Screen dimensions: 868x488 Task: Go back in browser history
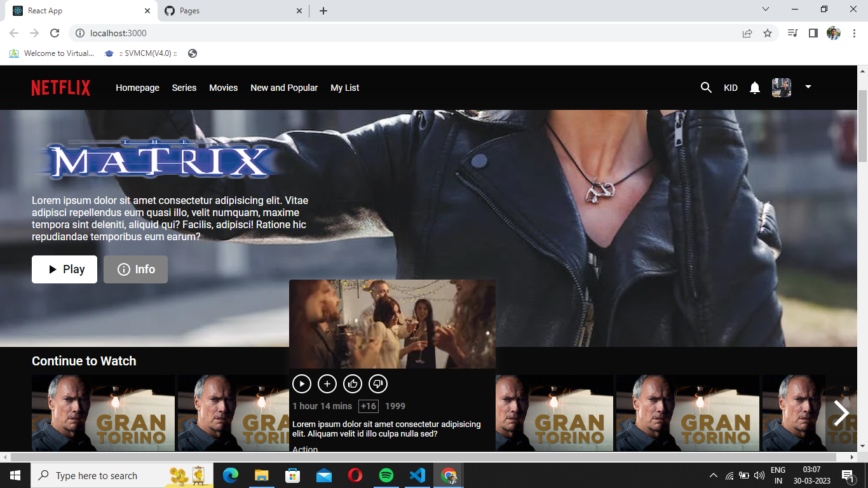14,33
